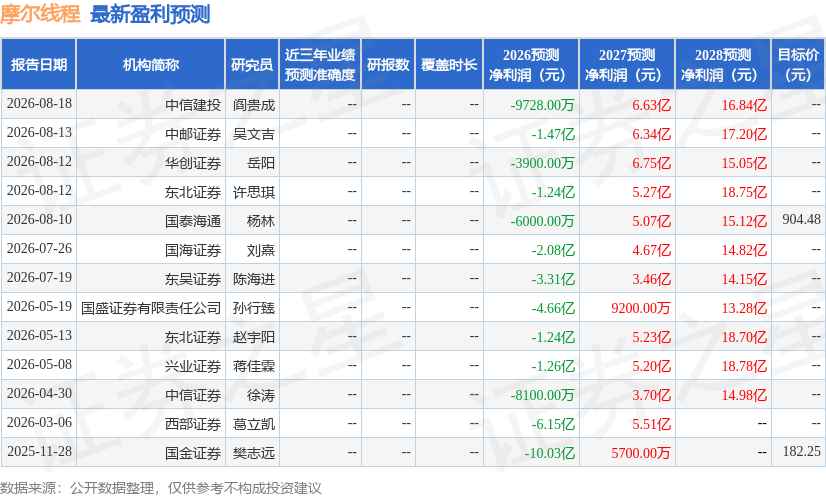
Task: Select the 2026预测净利润 column header
Action: [530, 64]
